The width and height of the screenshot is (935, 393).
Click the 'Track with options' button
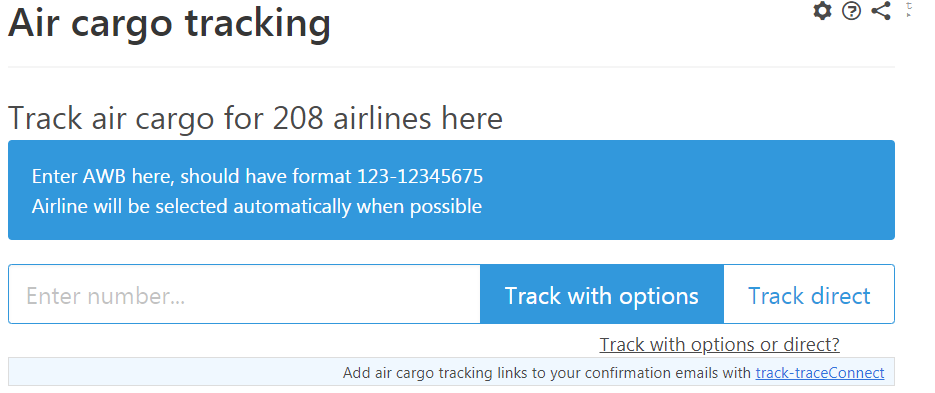coord(602,294)
